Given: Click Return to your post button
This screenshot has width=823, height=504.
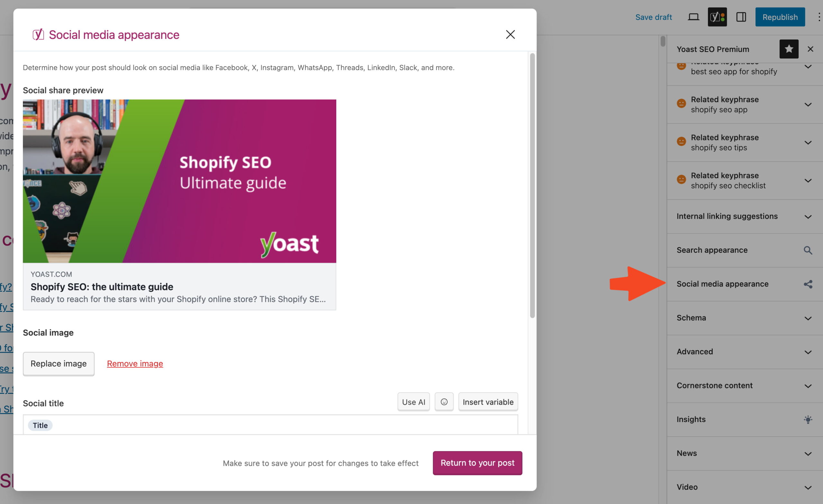Looking at the screenshot, I should [477, 463].
